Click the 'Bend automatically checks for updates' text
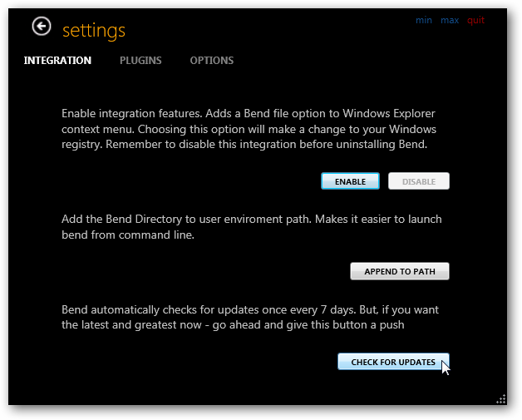 coord(250,317)
